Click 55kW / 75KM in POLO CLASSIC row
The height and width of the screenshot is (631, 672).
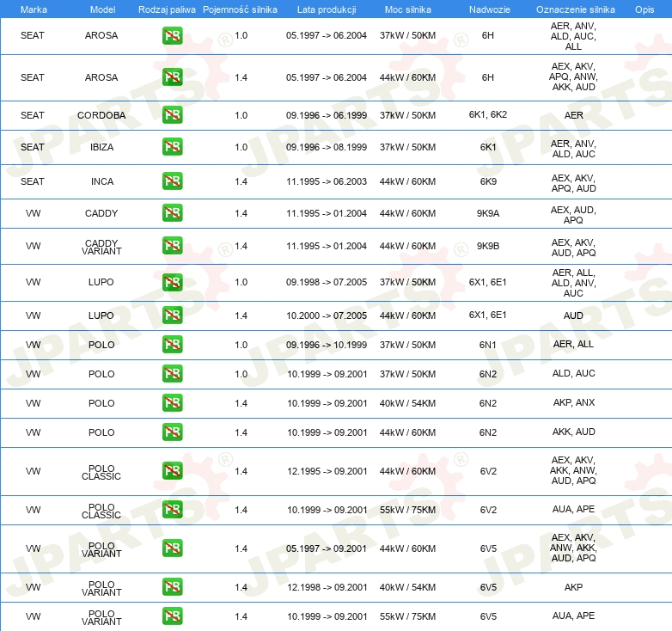[x=407, y=510]
